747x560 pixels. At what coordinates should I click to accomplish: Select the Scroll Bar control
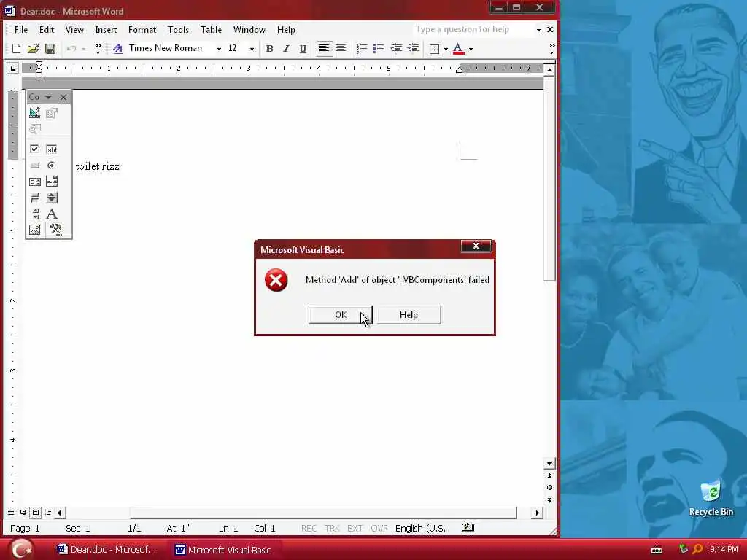click(35, 214)
